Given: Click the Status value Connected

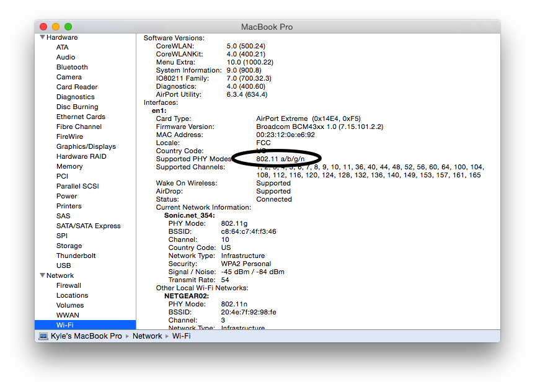Looking at the screenshot, I should [x=273, y=199].
